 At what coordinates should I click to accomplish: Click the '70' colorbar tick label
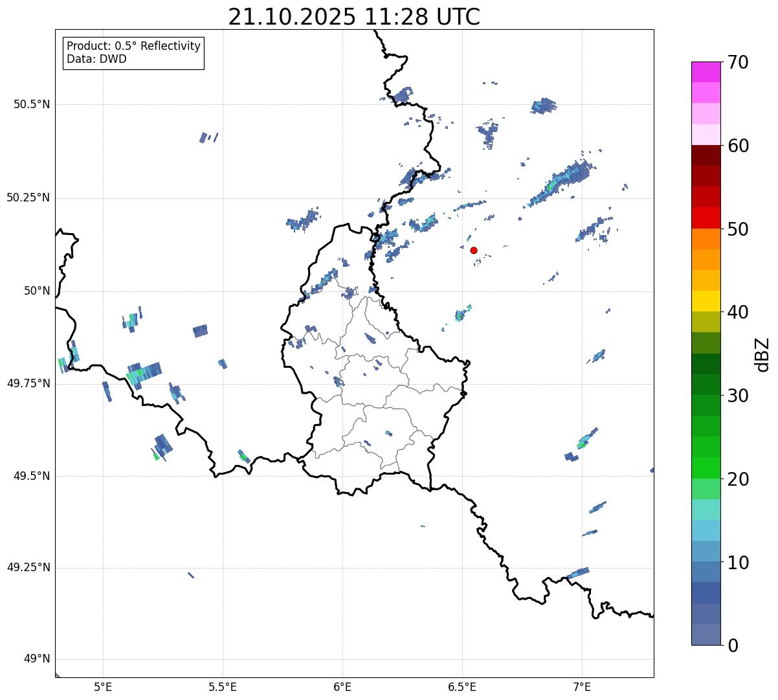[737, 62]
